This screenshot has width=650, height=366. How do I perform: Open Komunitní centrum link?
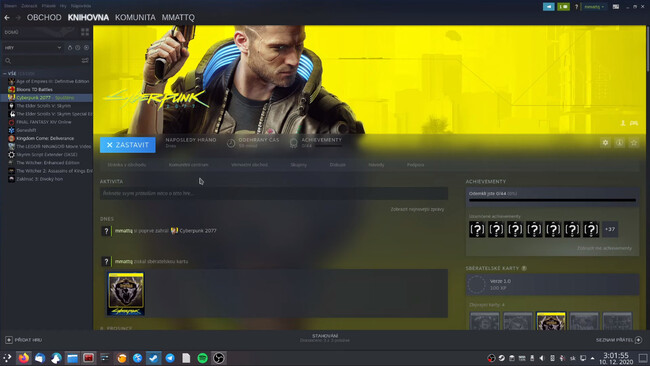[189, 165]
